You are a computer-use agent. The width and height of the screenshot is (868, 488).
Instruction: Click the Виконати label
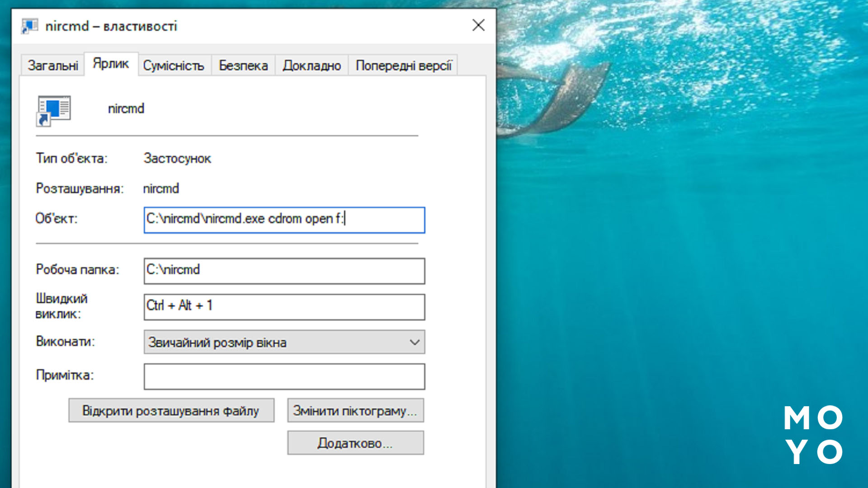65,341
